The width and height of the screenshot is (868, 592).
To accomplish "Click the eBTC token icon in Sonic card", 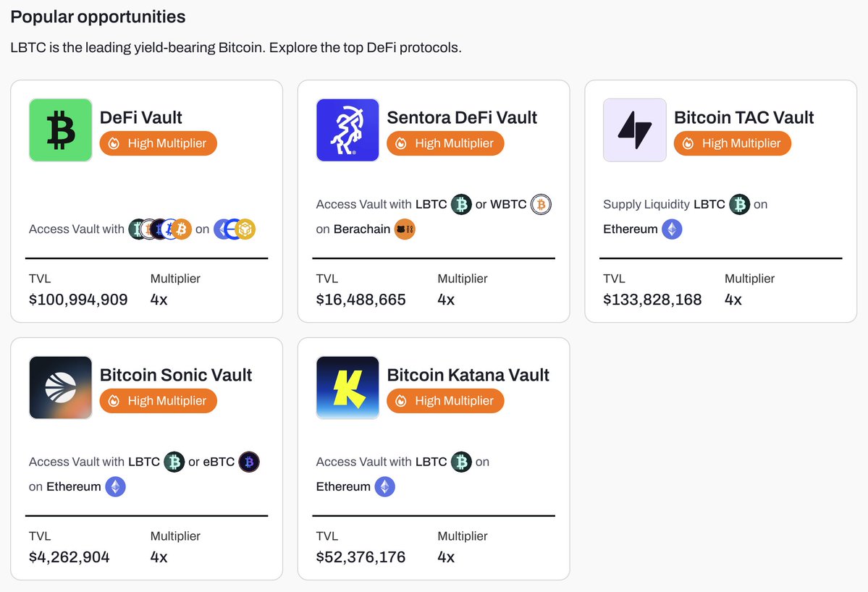I will pyautogui.click(x=249, y=462).
